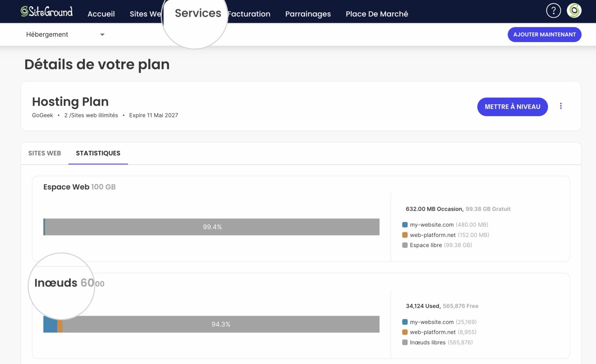Click the "Expire 11 Mai 2027" text
The width and height of the screenshot is (596, 364).
pyautogui.click(x=154, y=115)
